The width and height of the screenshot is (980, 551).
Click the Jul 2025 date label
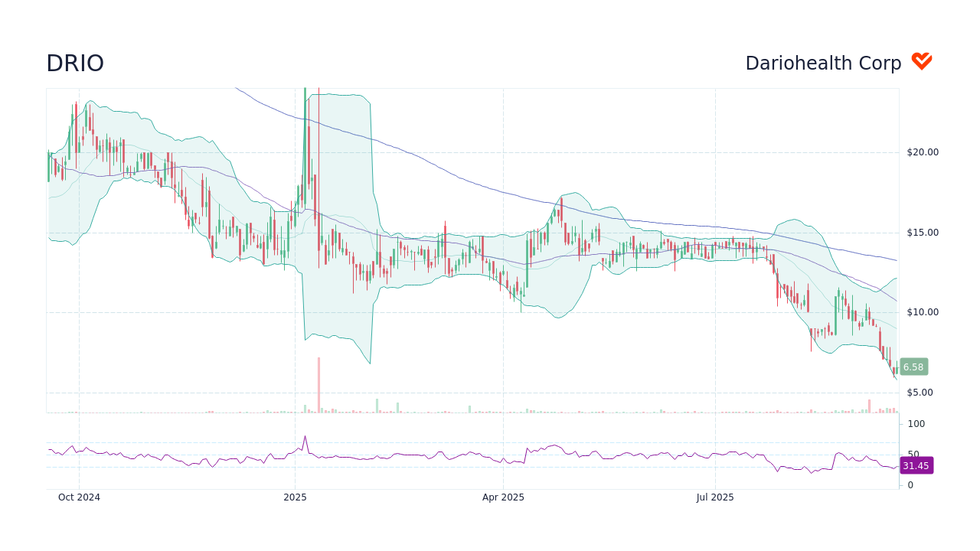coord(715,497)
